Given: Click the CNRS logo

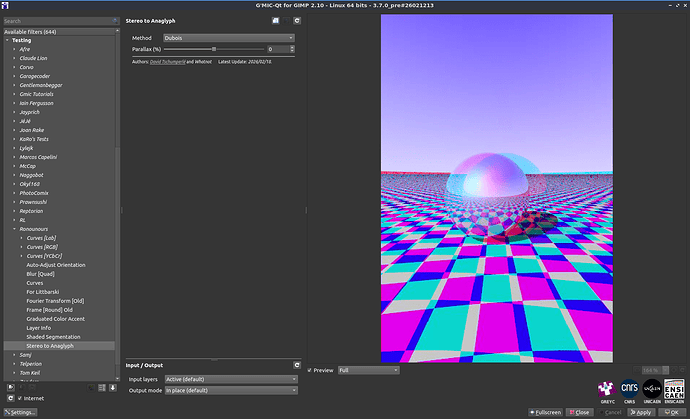Looking at the screenshot, I should coord(630,388).
